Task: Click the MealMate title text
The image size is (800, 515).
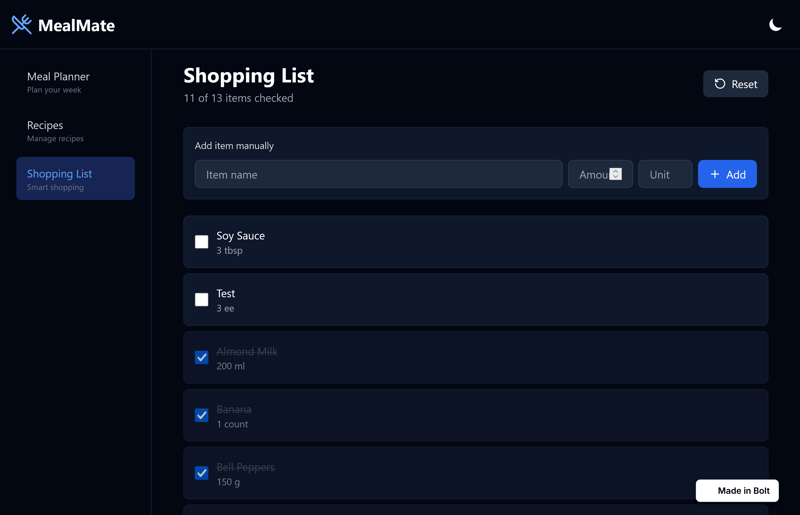Action: 77,25
